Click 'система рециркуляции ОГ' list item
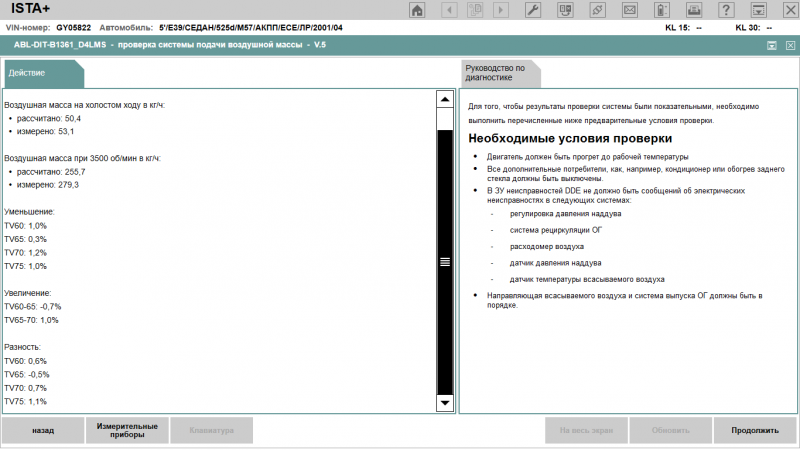 click(x=556, y=230)
